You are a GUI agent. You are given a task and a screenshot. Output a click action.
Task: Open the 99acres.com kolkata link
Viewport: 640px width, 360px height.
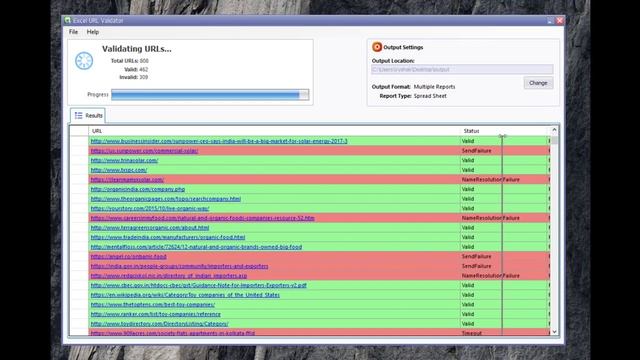coord(173,333)
